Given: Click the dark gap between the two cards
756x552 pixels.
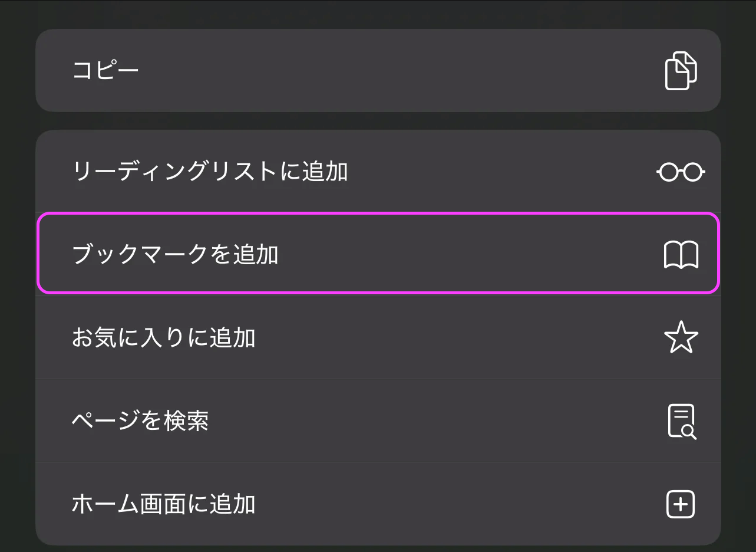Looking at the screenshot, I should click(377, 121).
